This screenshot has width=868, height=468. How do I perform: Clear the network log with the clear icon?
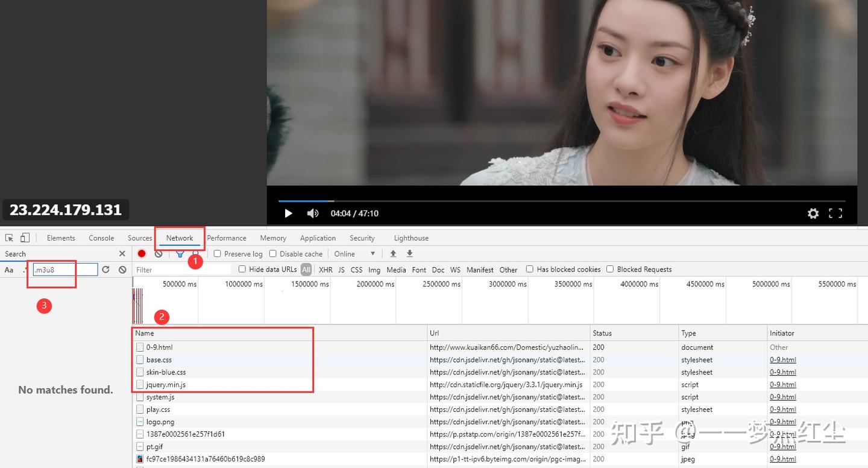click(158, 254)
